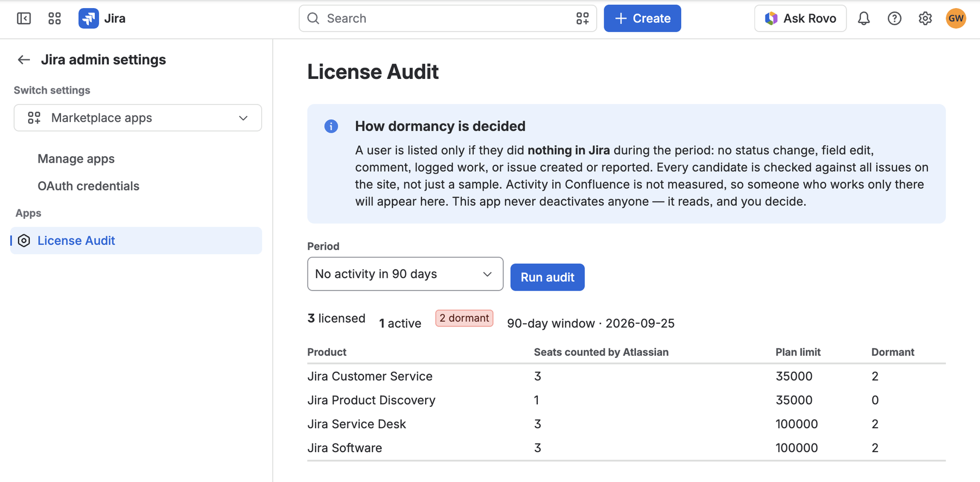Click the 3 licensed summary text

[336, 318]
